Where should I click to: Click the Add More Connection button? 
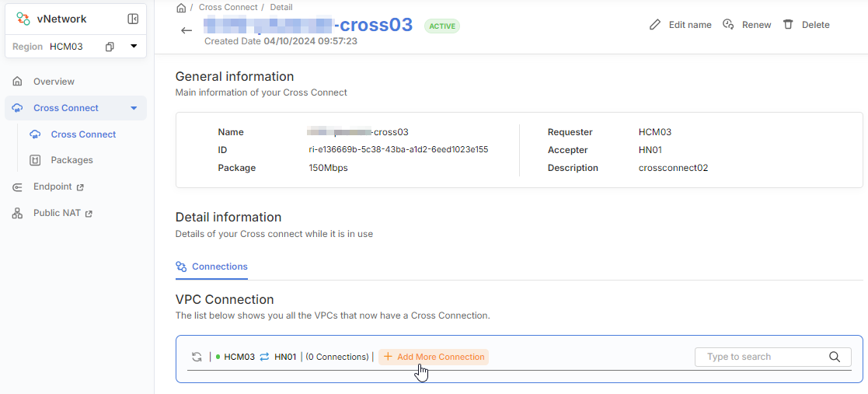[x=434, y=357]
